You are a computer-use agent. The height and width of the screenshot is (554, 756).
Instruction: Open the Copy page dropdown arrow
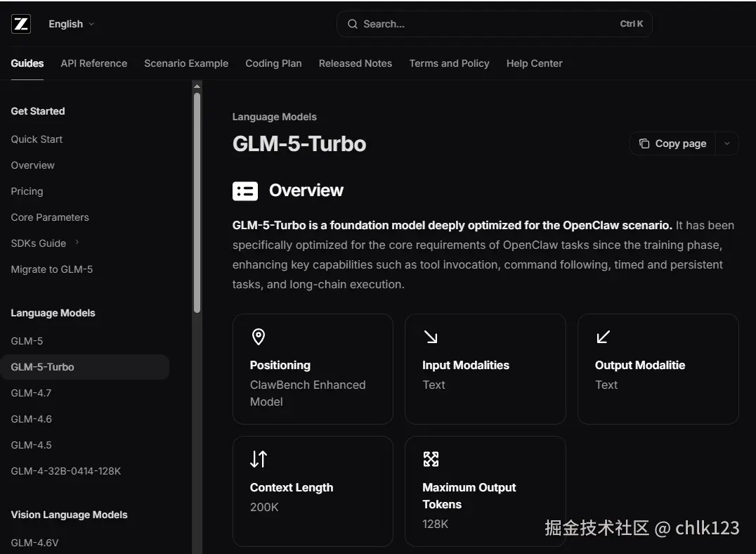click(727, 143)
